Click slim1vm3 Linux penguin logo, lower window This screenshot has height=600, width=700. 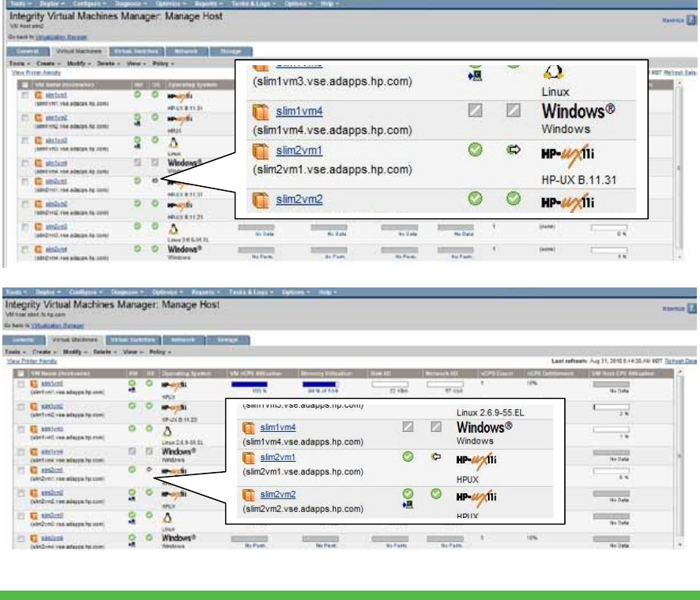click(167, 432)
